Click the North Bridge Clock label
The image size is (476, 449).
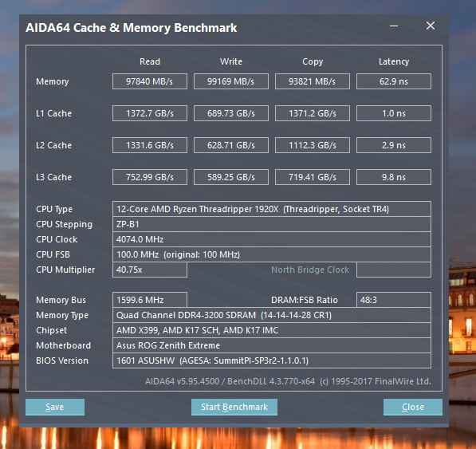tap(310, 270)
